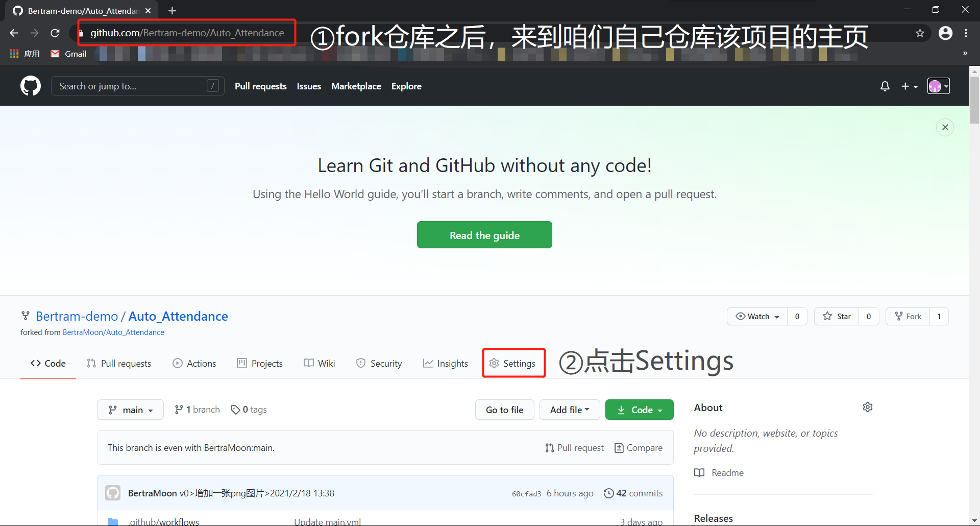The width and height of the screenshot is (980, 526).
Task: Dismiss the Learn Git banner
Action: click(x=945, y=127)
